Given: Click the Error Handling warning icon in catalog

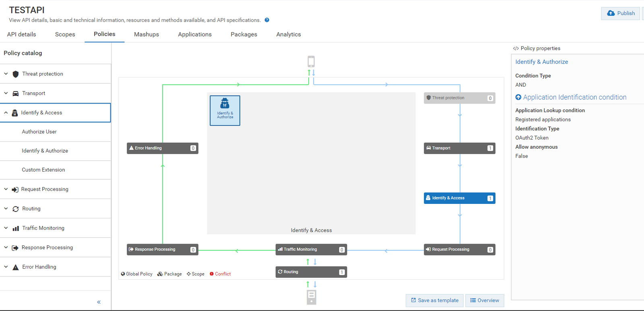Looking at the screenshot, I should tap(16, 267).
